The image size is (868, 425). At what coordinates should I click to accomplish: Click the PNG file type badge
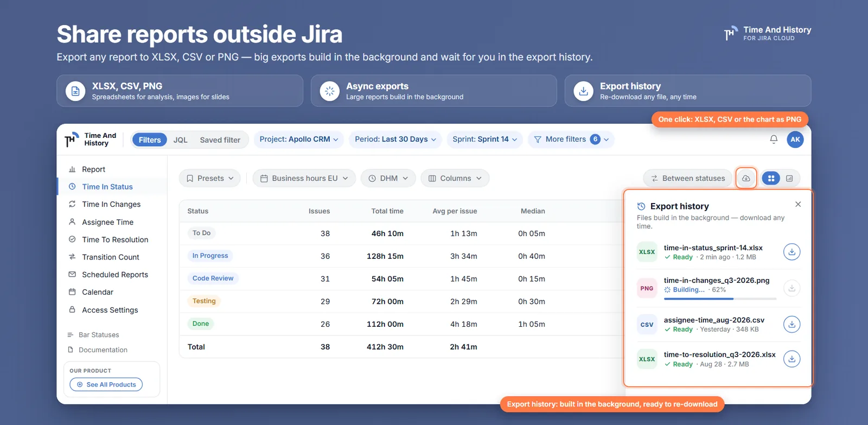[647, 288]
